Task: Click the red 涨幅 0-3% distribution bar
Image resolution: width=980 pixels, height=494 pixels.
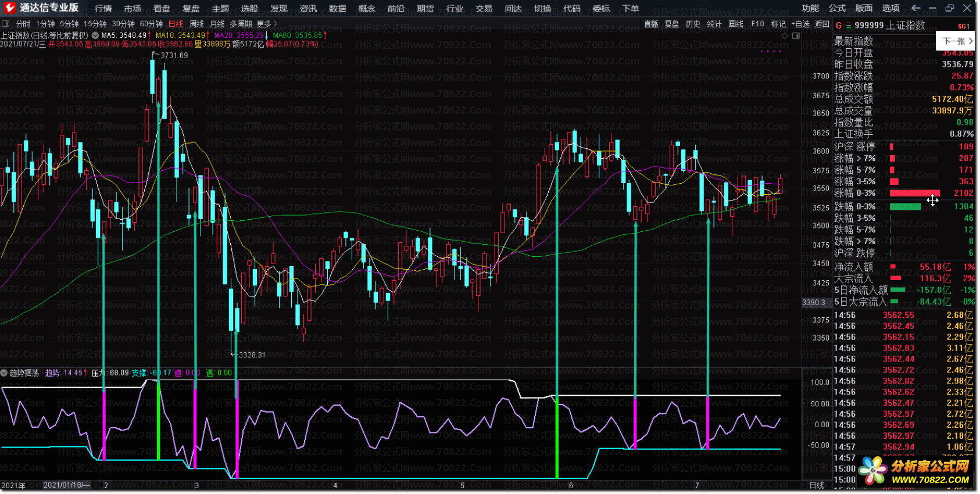Action: click(x=914, y=193)
